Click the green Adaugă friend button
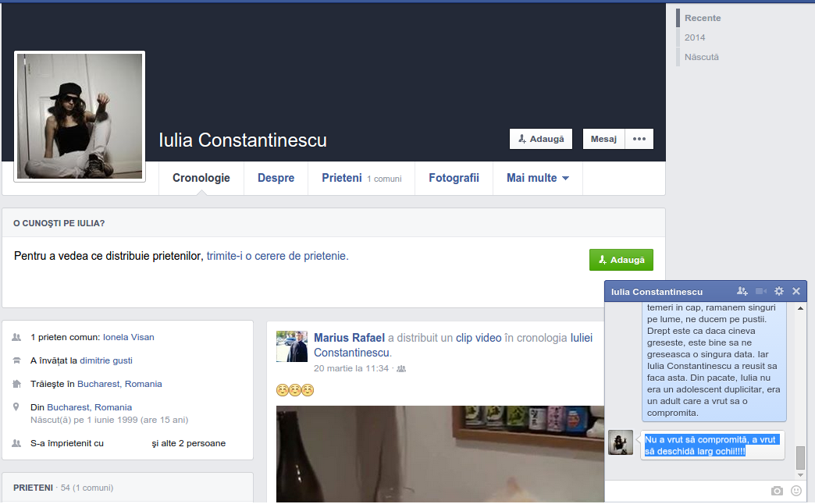 pyautogui.click(x=621, y=260)
